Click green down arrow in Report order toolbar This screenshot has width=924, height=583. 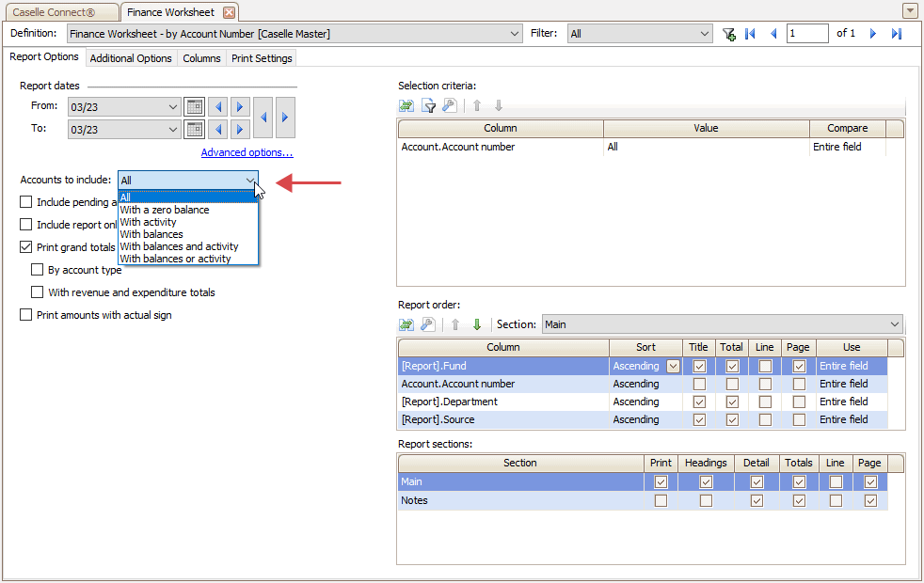click(477, 324)
